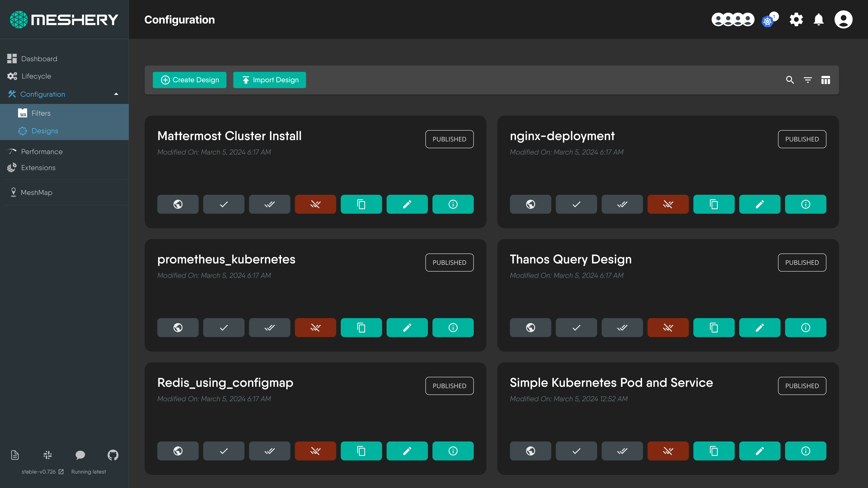Open the filter list options
The width and height of the screenshot is (868, 488).
(808, 80)
